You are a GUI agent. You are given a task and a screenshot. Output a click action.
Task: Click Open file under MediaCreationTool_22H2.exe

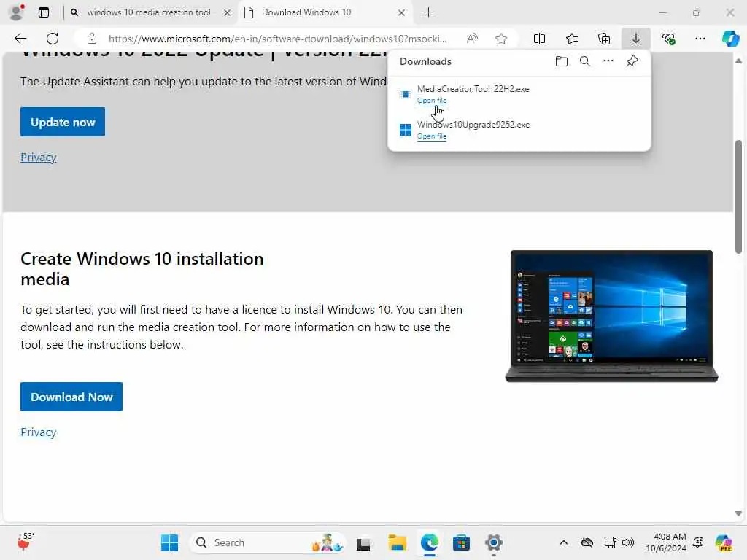tap(432, 101)
